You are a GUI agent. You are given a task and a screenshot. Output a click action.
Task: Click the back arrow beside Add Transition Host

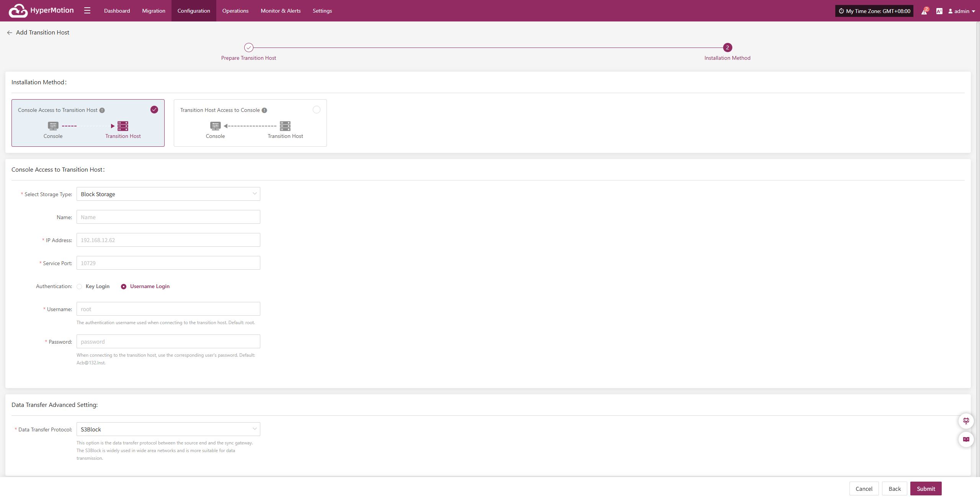coord(10,33)
